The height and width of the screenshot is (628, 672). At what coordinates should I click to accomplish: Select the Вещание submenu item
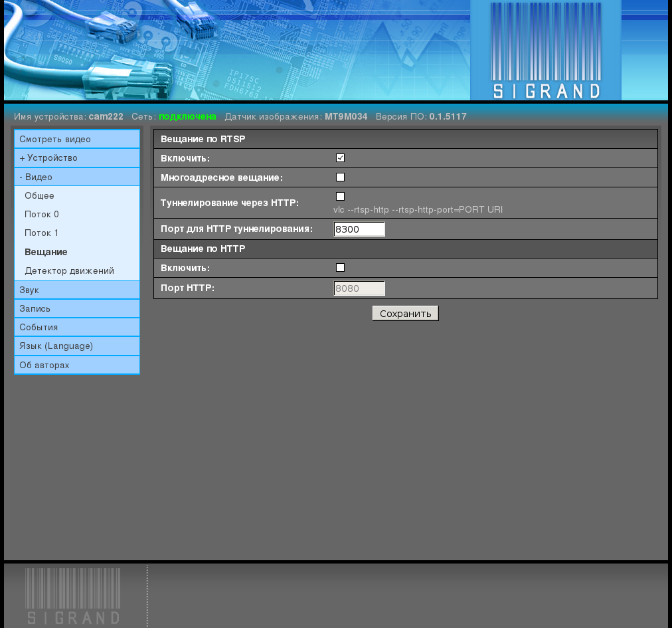(x=46, y=252)
